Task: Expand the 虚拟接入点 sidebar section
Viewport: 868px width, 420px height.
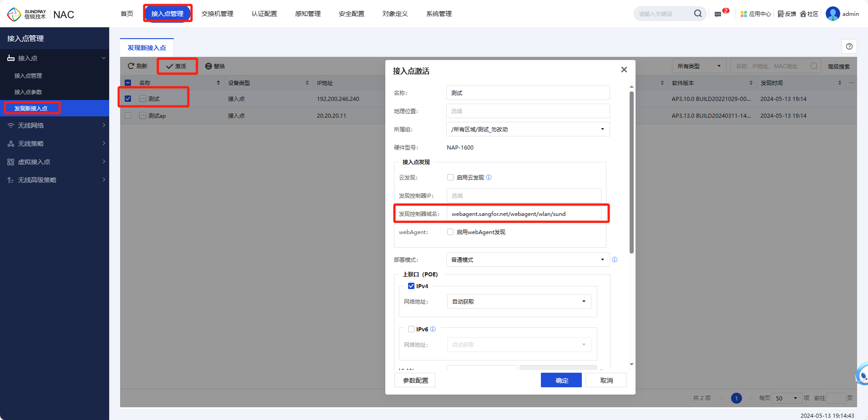Action: 55,162
